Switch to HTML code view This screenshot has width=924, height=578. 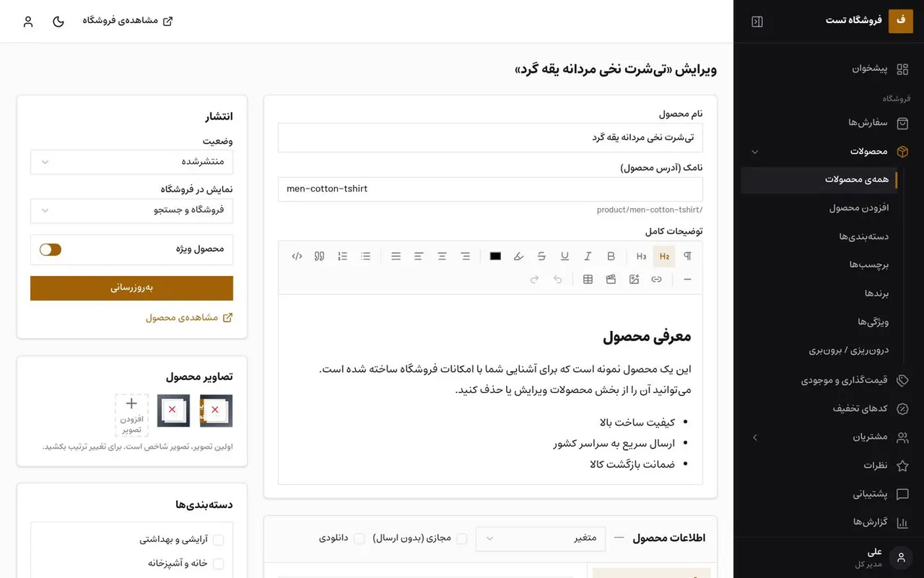(297, 256)
